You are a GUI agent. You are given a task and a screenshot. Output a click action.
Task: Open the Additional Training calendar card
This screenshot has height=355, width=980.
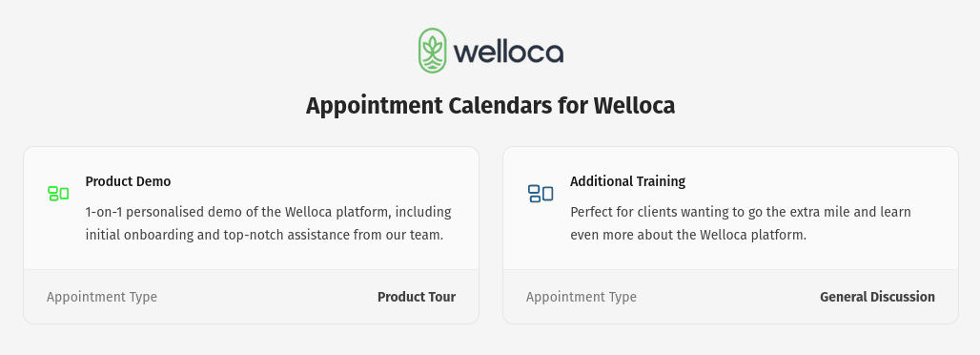(730, 236)
